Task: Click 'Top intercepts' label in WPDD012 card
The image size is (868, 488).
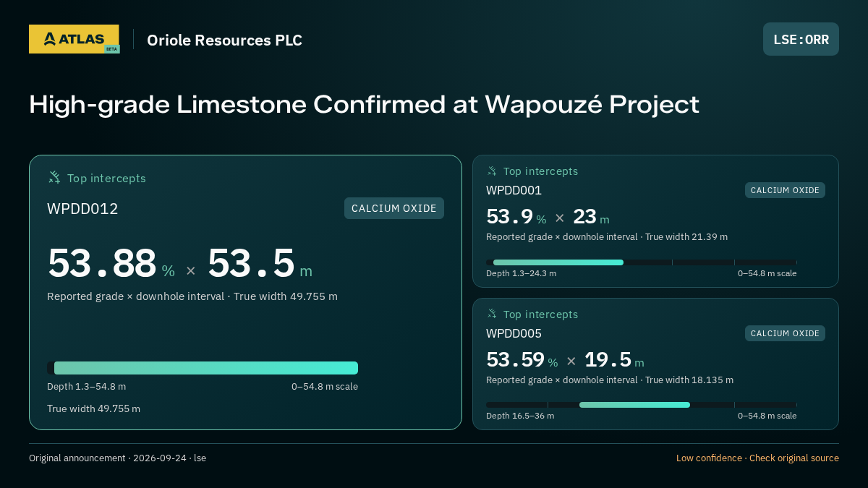Action: click(x=106, y=179)
